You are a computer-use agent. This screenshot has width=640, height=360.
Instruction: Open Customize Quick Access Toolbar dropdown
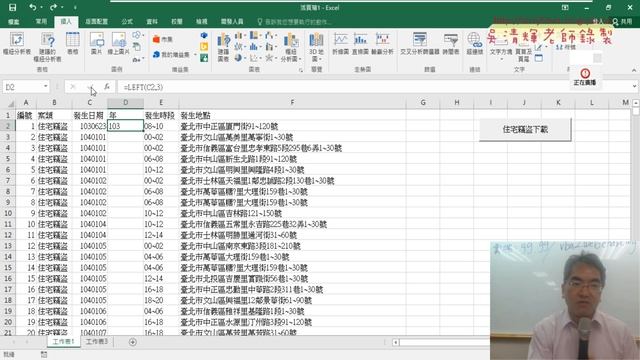pyautogui.click(x=75, y=7)
